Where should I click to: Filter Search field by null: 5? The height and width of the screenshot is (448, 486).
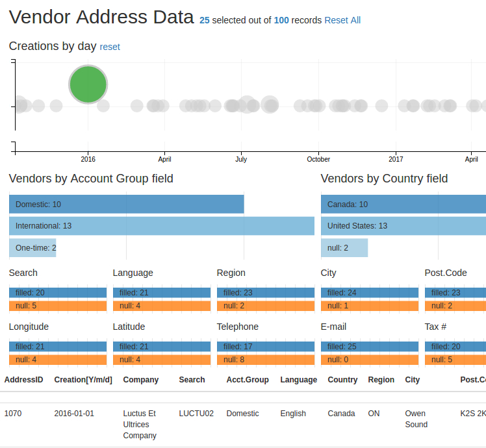click(57, 306)
